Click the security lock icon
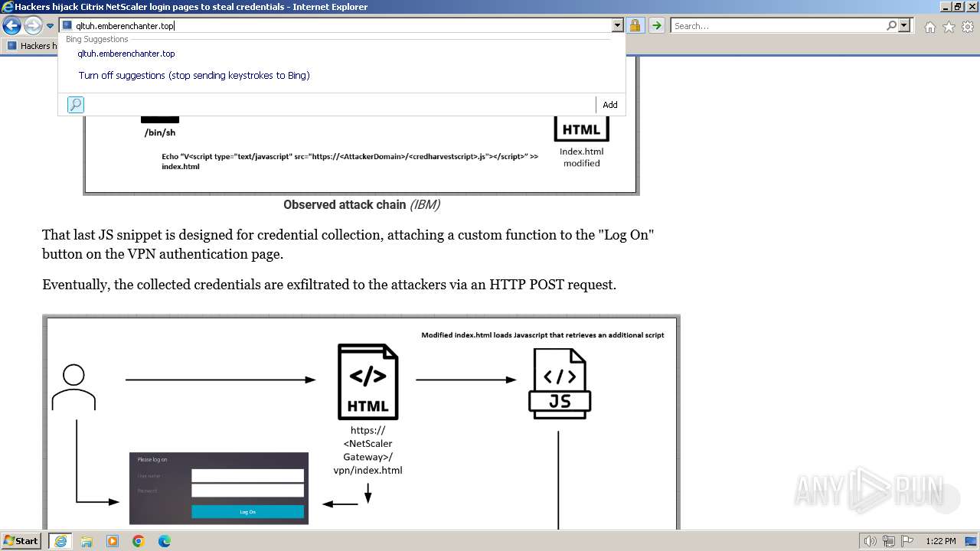The height and width of the screenshot is (551, 980). [635, 26]
